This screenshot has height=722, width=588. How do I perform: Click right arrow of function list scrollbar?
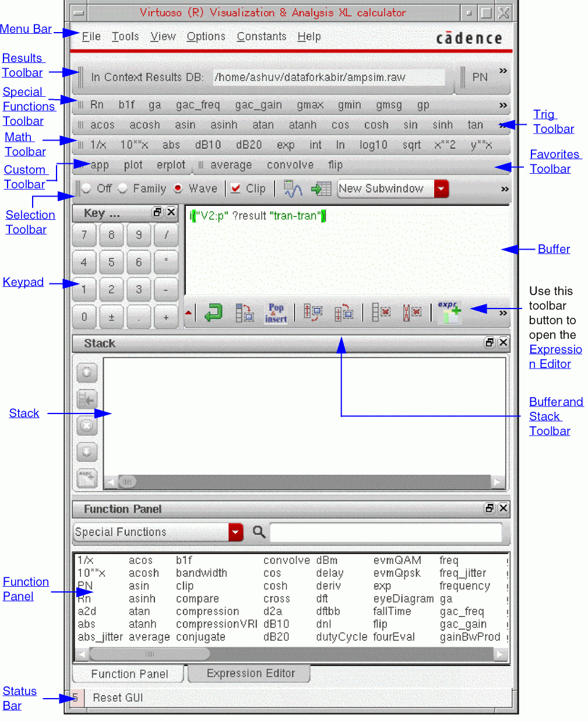pos(500,654)
